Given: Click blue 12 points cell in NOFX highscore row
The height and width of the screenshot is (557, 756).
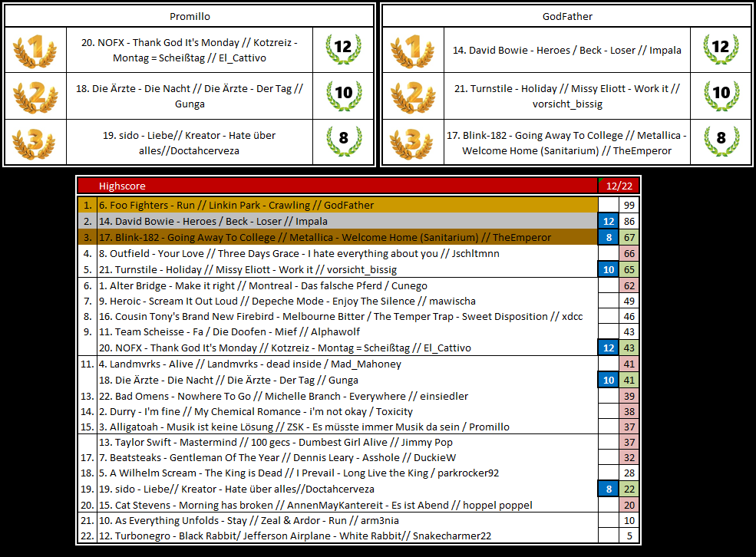Looking at the screenshot, I should pos(609,348).
